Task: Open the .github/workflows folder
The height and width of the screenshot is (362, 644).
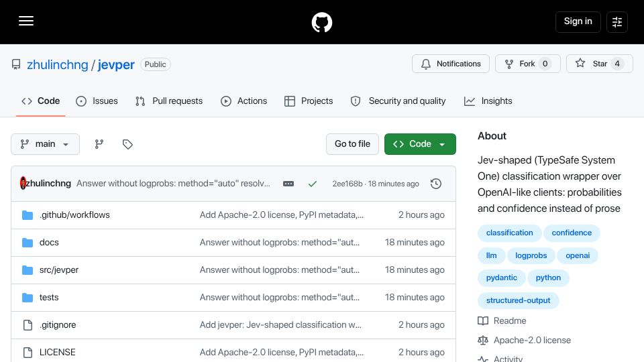Action: click(74, 215)
